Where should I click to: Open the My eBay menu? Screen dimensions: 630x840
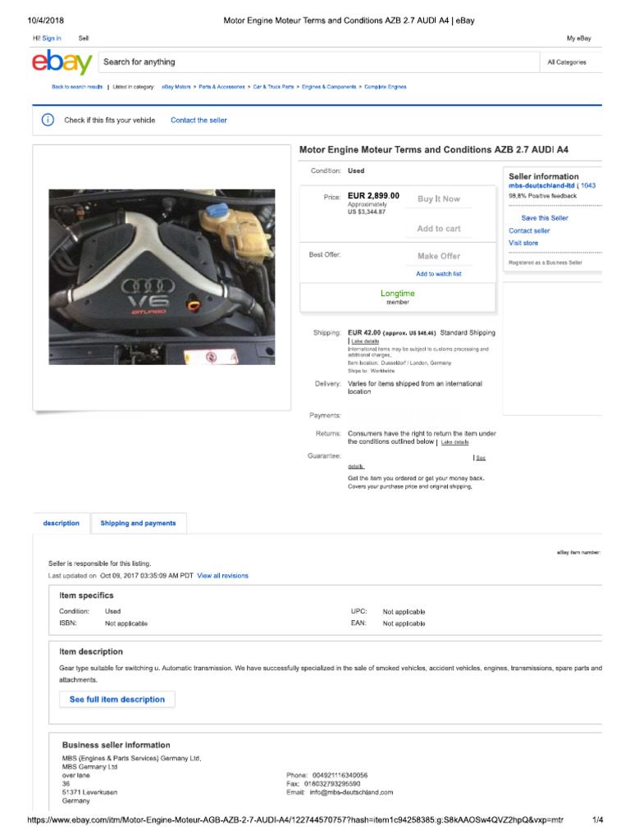pyautogui.click(x=578, y=39)
